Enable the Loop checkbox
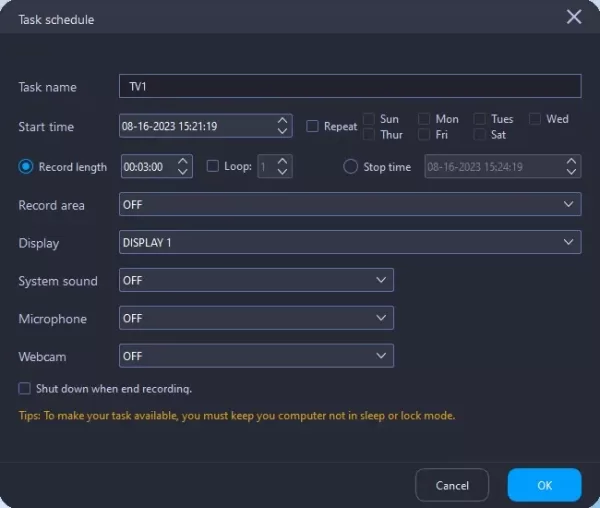The height and width of the screenshot is (508, 600). click(213, 166)
